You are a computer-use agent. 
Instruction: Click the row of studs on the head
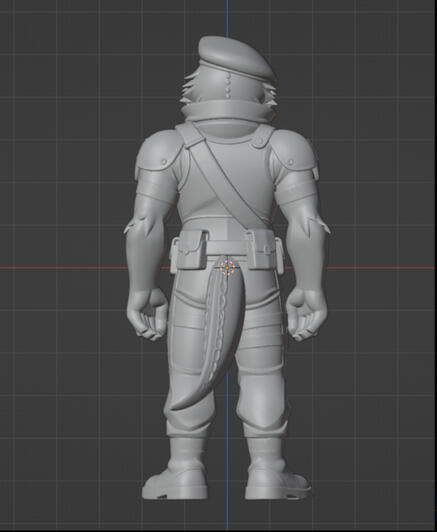tap(228, 87)
